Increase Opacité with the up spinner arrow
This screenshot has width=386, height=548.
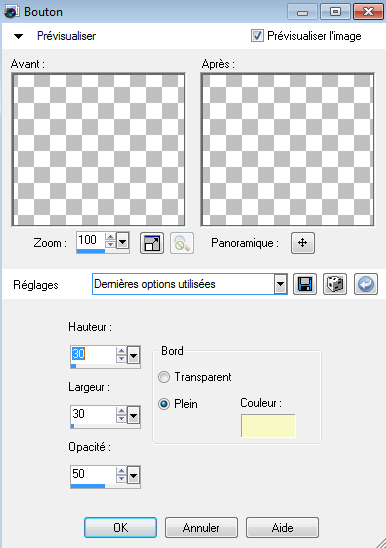click(121, 471)
